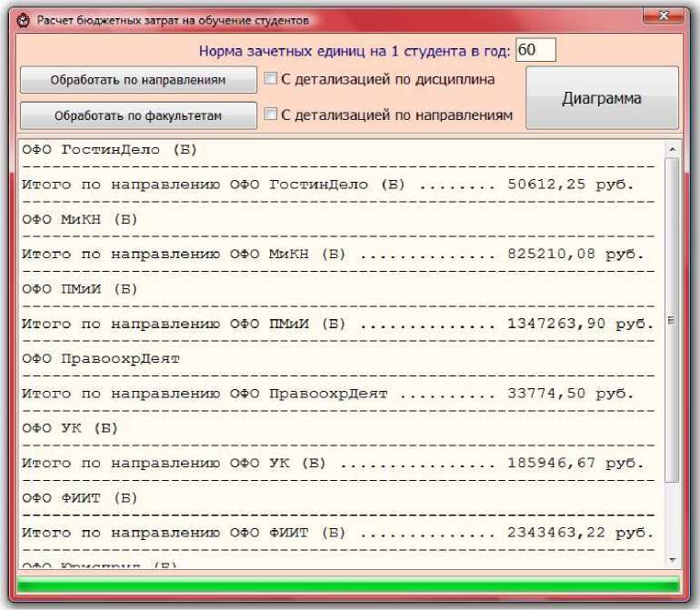This screenshot has height=610, width=700.
Task: Enable 'С детализацией по дисциплина' checkbox
Action: (x=271, y=79)
